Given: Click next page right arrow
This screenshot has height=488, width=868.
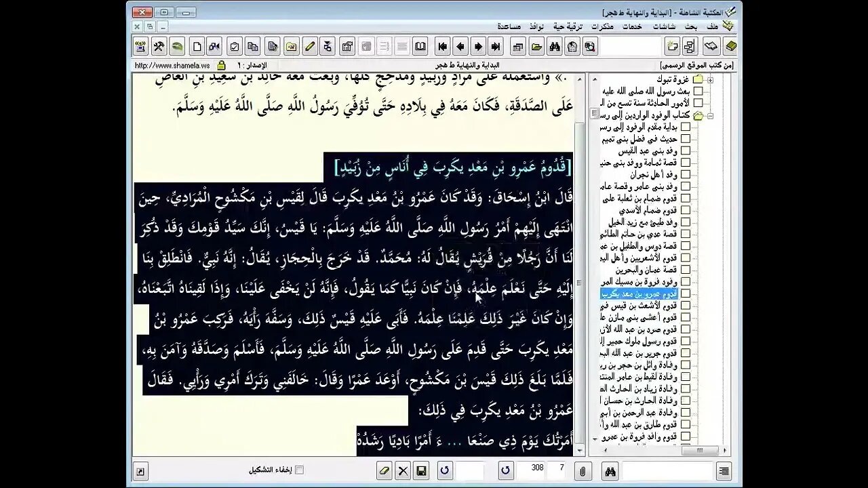Looking at the screenshot, I should click(x=477, y=47).
